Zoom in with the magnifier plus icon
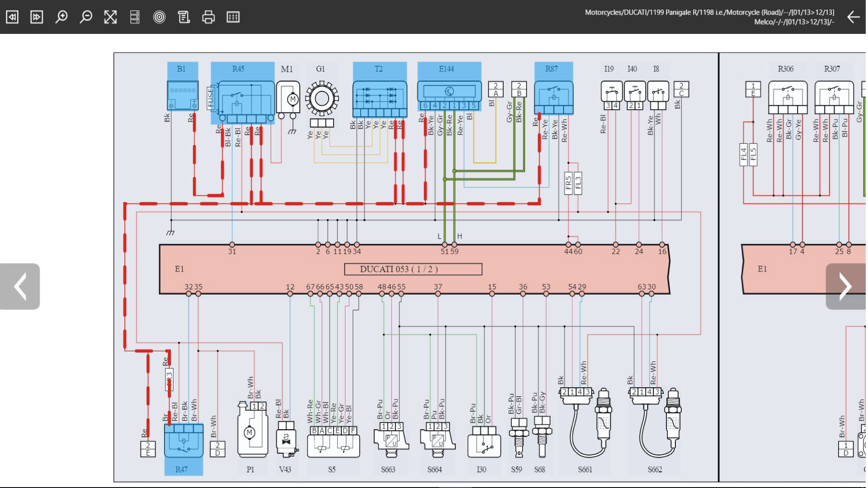The height and width of the screenshot is (488, 868). click(x=61, y=17)
